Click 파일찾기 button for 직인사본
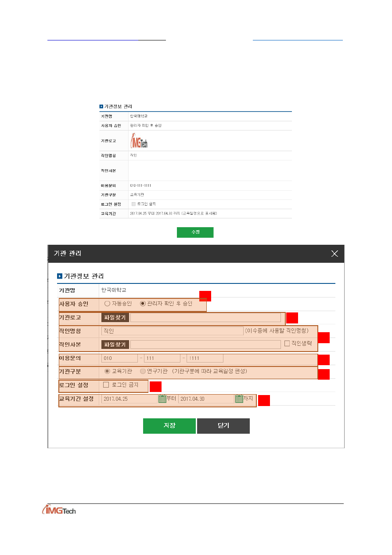The image size is (392, 555). [115, 345]
